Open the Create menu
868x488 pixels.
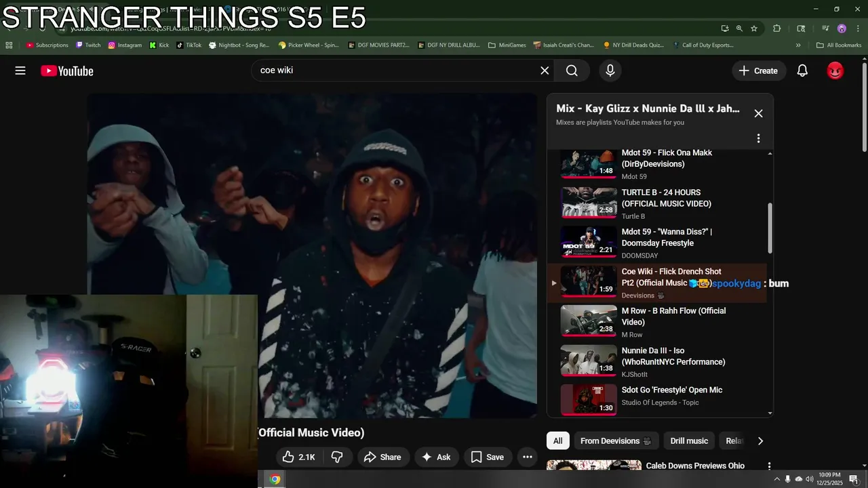point(759,70)
